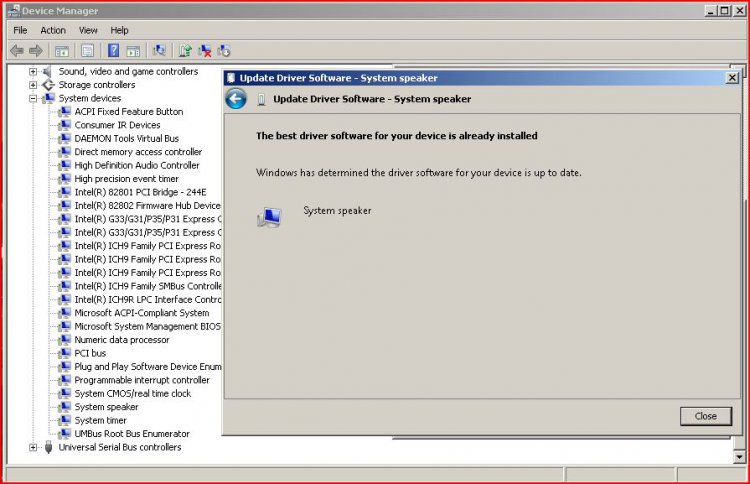Expand Universal Serial Bus controllers node

point(33,447)
